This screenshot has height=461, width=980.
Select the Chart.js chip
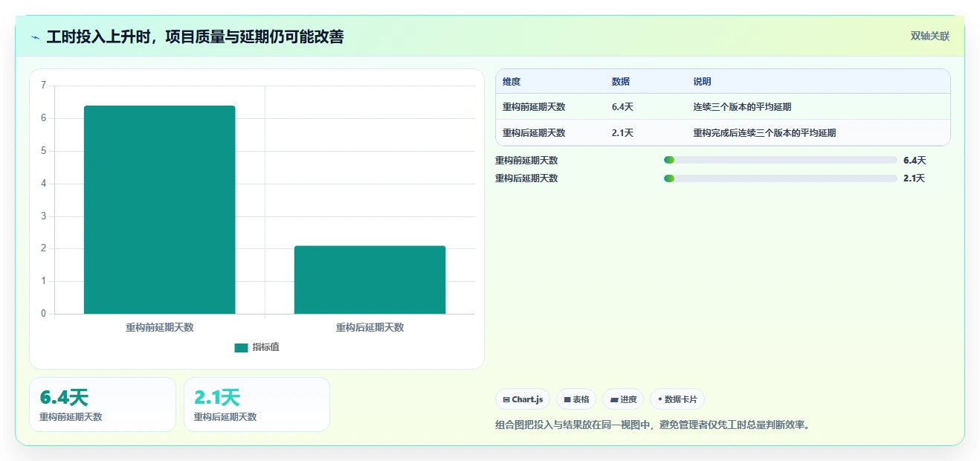tap(523, 399)
